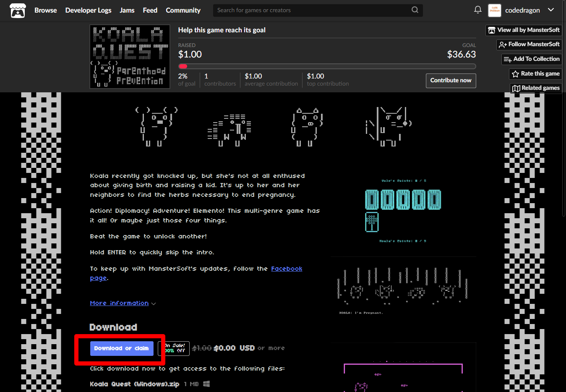
Task: Click the On Sale 100% off badge
Action: 174,348
